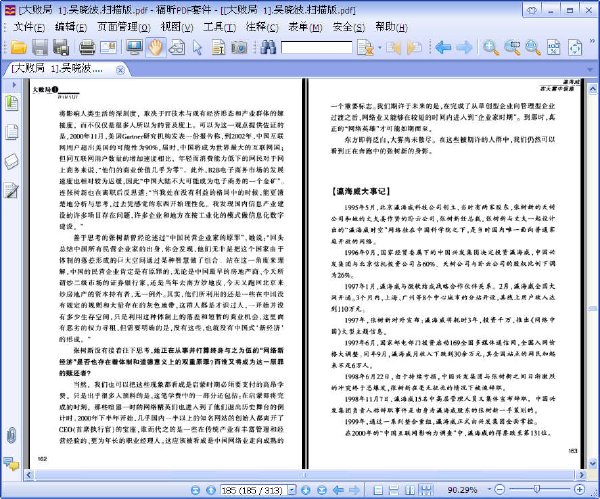Toggle facing-pages layout view
The width and height of the screenshot is (600, 499).
point(410,490)
